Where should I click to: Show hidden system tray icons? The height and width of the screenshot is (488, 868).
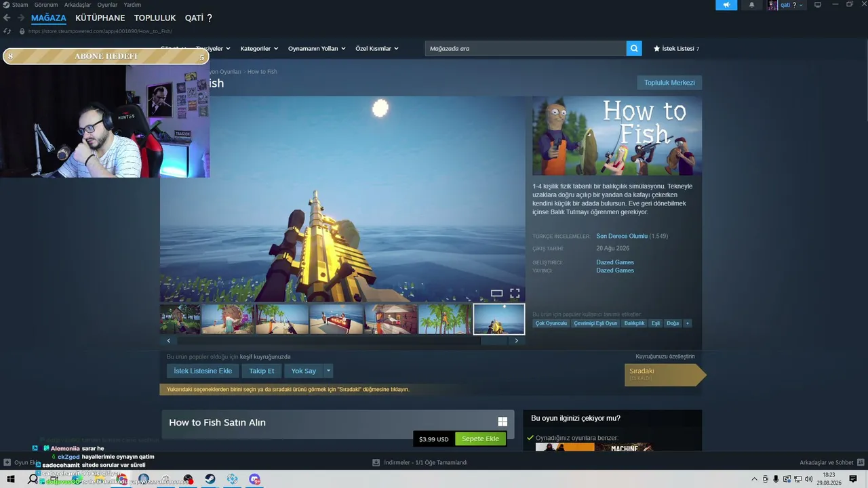coord(754,479)
